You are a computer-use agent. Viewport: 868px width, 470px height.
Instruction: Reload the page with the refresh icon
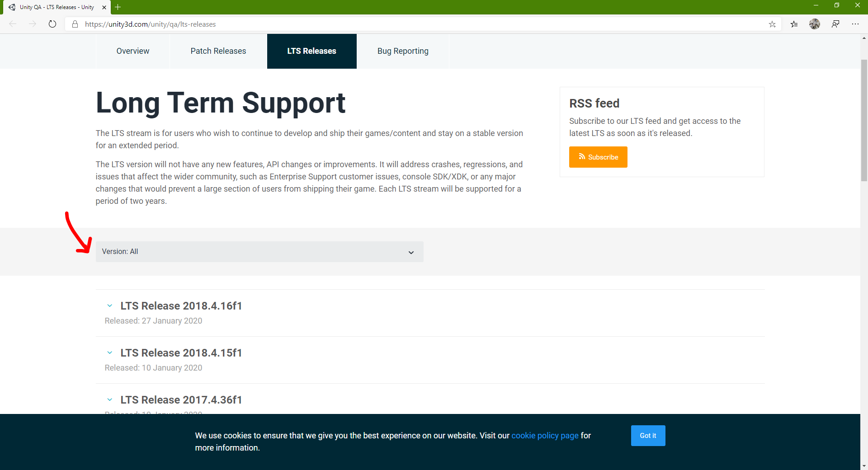[52, 24]
